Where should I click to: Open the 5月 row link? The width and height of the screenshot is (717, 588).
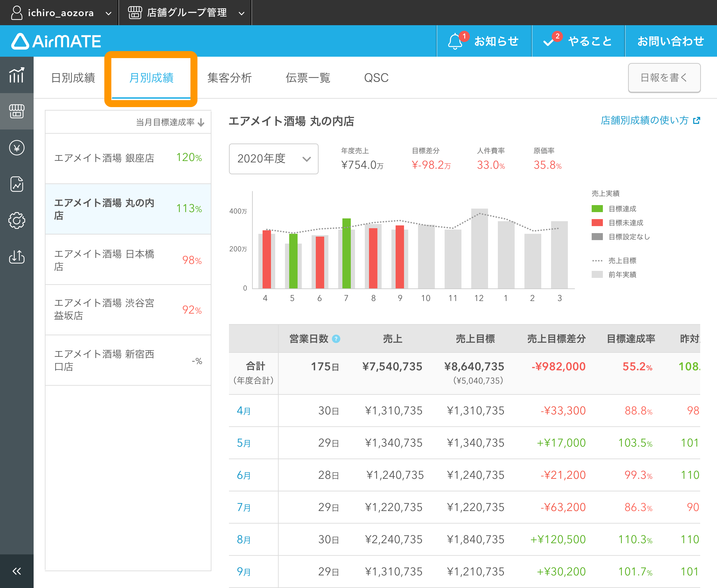click(244, 443)
